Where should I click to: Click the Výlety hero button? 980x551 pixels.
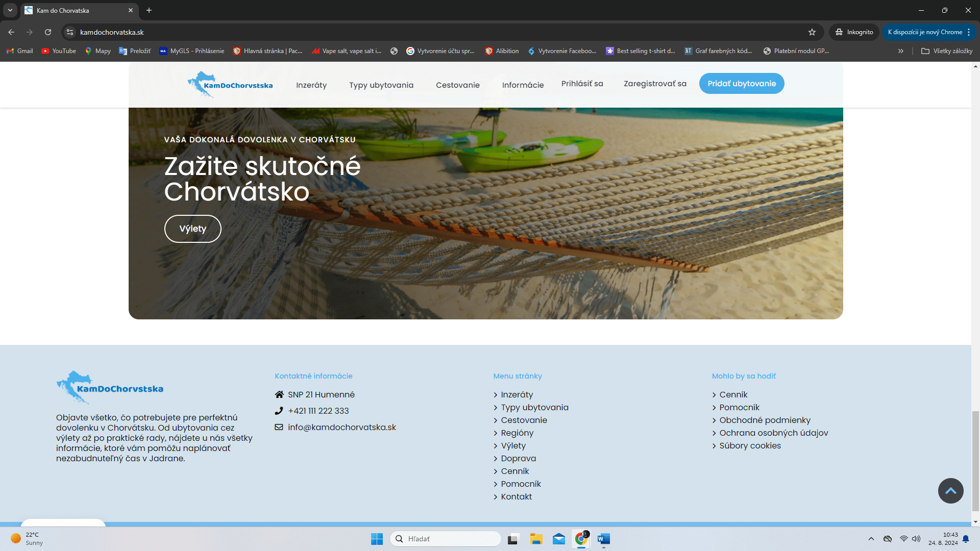(193, 229)
